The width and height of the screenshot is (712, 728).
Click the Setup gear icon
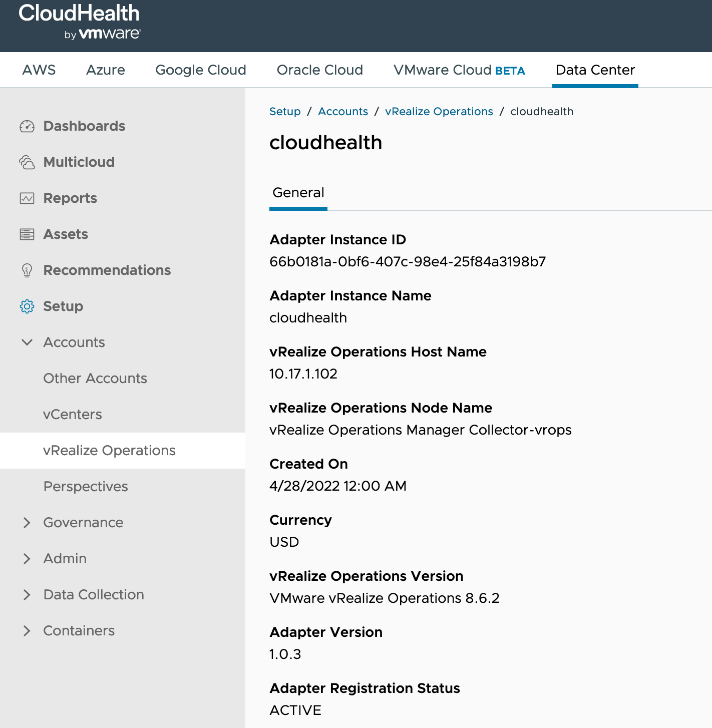point(27,306)
